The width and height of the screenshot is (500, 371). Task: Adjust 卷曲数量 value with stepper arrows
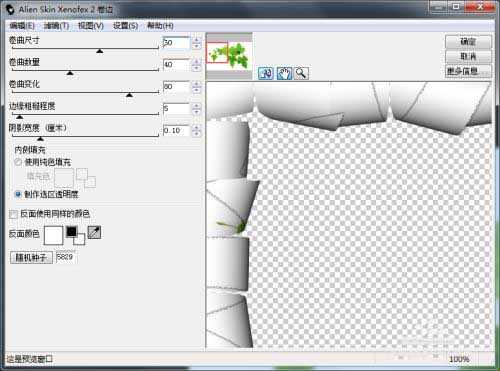(x=196, y=65)
